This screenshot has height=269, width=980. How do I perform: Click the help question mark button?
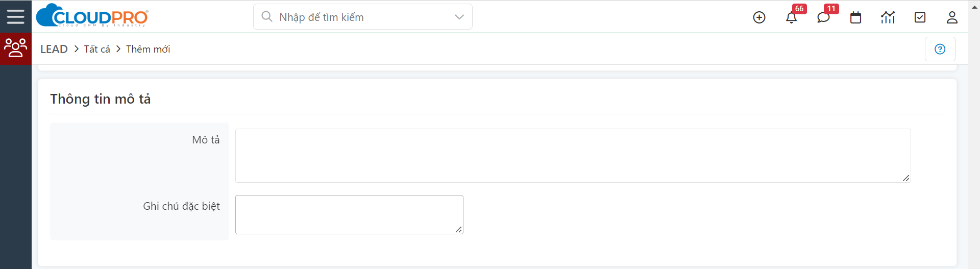[940, 49]
